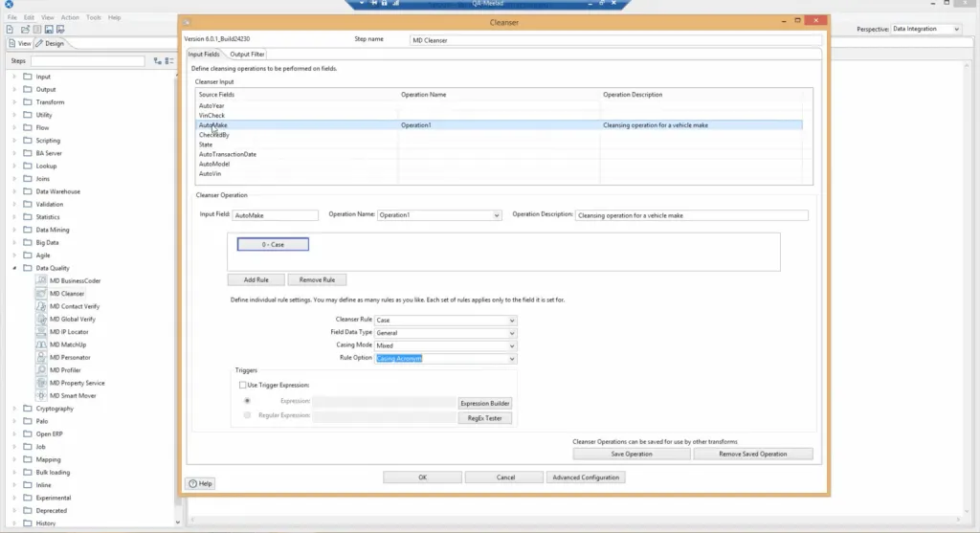Screen dimensions: 980x533
Task: Switch to the Output Filter tab
Action: (247, 55)
